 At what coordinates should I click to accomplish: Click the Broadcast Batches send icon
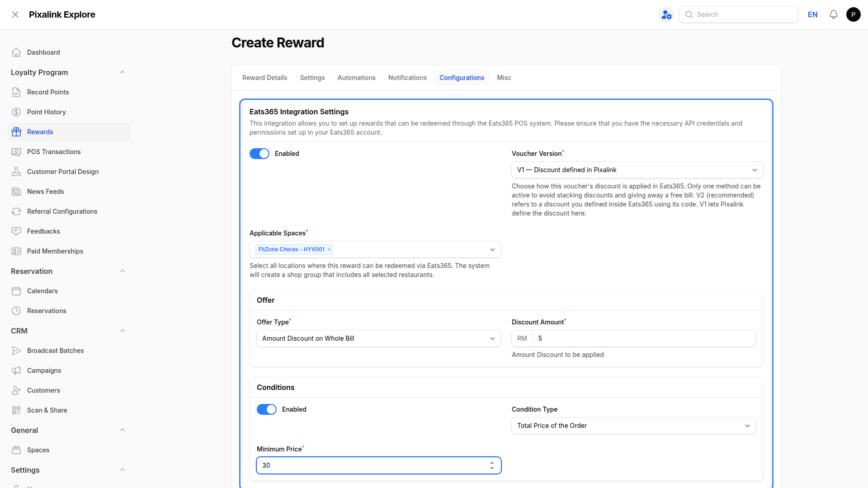(x=16, y=351)
